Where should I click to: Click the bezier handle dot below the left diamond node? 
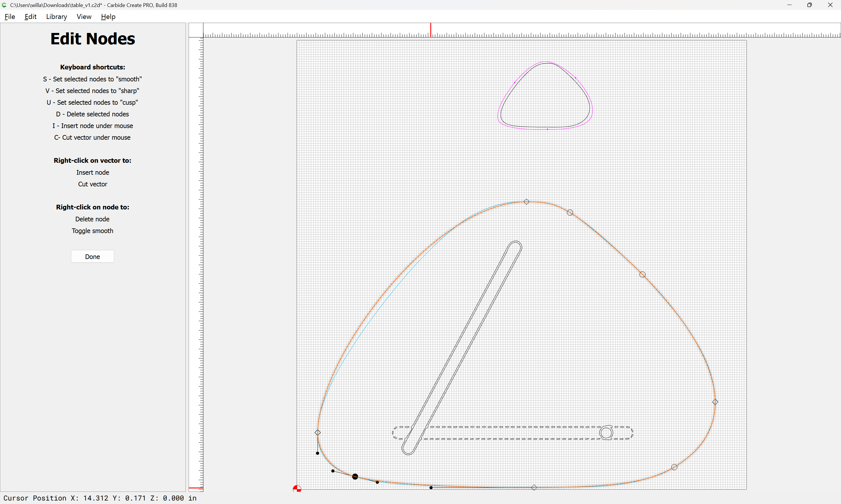pos(317,453)
